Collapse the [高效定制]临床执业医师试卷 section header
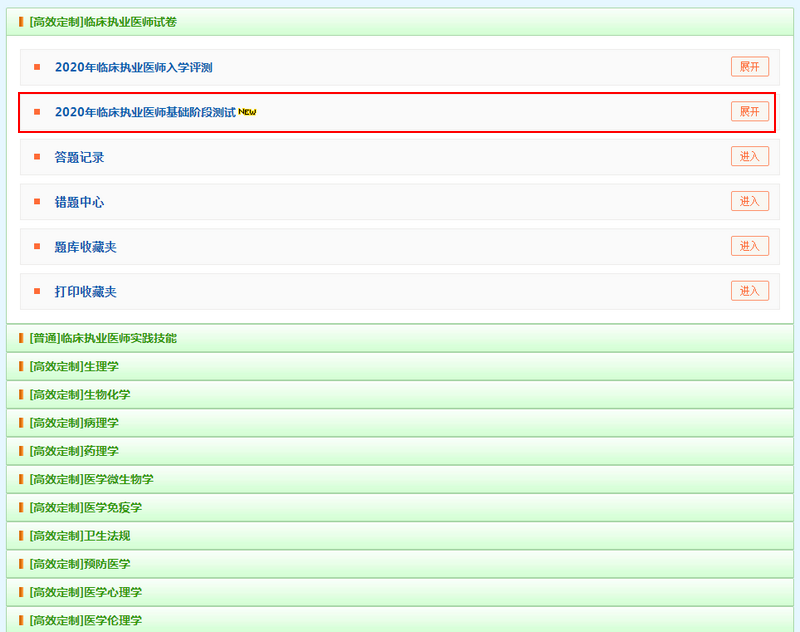 103,22
